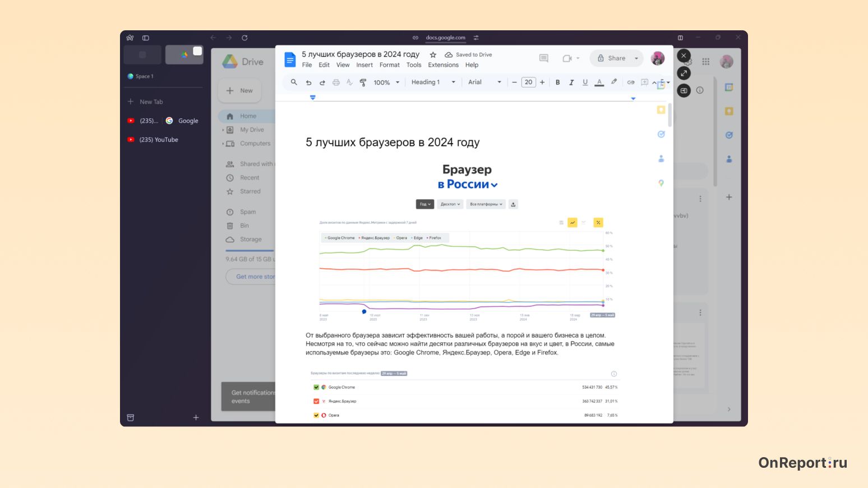Image resolution: width=868 pixels, height=488 pixels.
Task: Open the Tools menu
Action: click(x=414, y=65)
